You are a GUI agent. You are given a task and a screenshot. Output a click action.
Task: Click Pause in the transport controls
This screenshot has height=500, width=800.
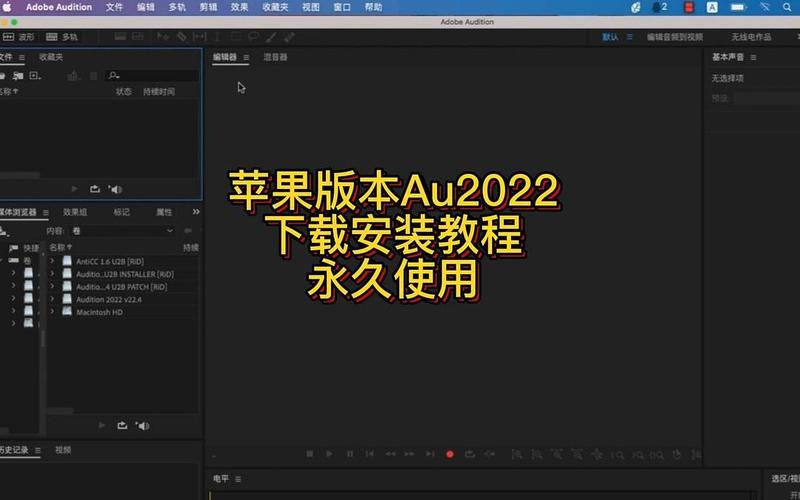pyautogui.click(x=349, y=454)
